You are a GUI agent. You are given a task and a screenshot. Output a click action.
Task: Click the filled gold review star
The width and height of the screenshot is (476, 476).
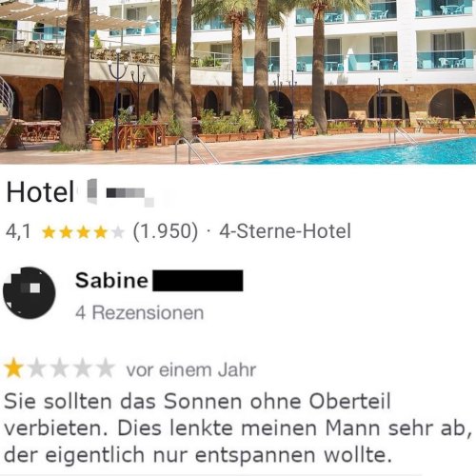(13, 368)
